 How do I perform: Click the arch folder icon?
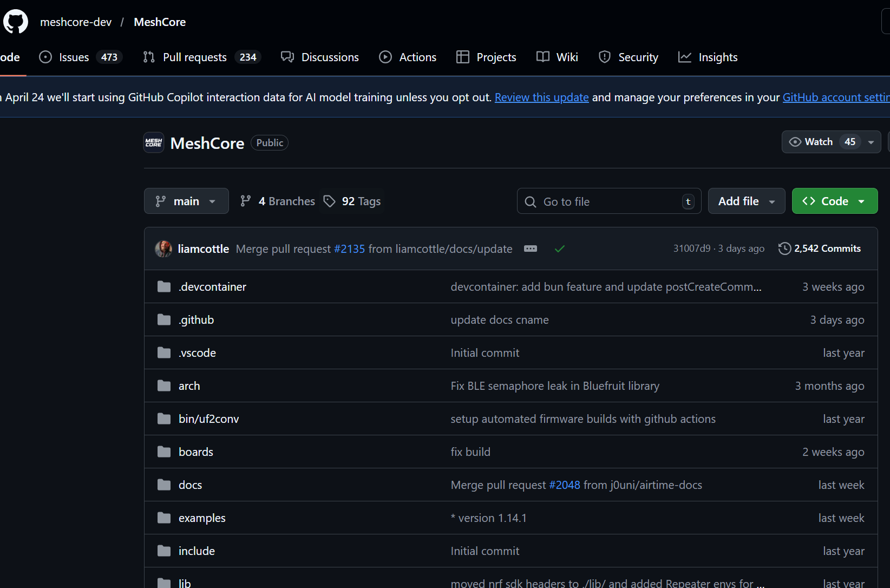[164, 386]
